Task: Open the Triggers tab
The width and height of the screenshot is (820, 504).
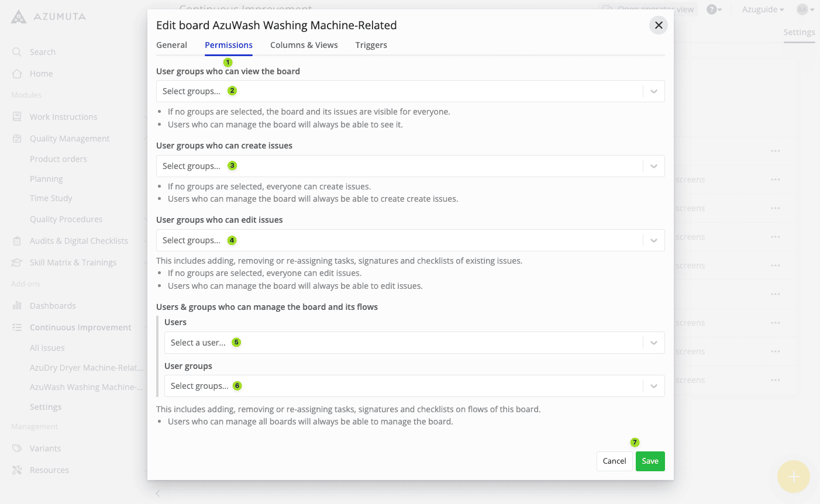Action: 371,45
